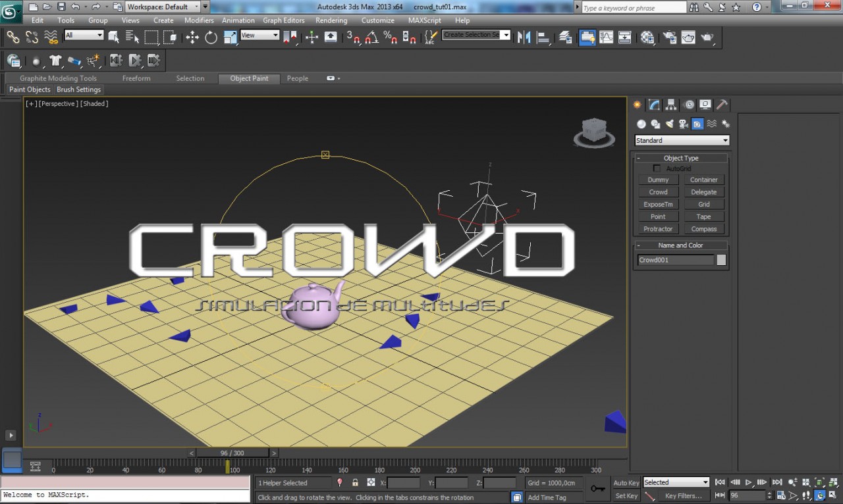Toggle the Window/Crossing selection mode
This screenshot has height=504, width=843.
click(x=171, y=38)
